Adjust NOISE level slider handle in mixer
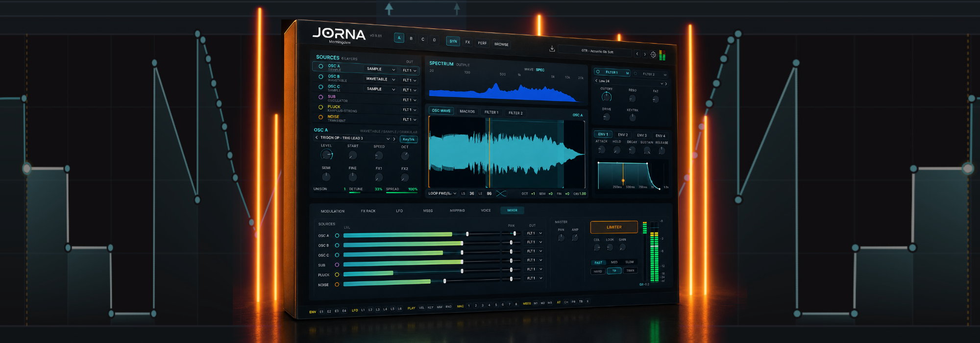This screenshot has height=343, width=980. click(445, 281)
